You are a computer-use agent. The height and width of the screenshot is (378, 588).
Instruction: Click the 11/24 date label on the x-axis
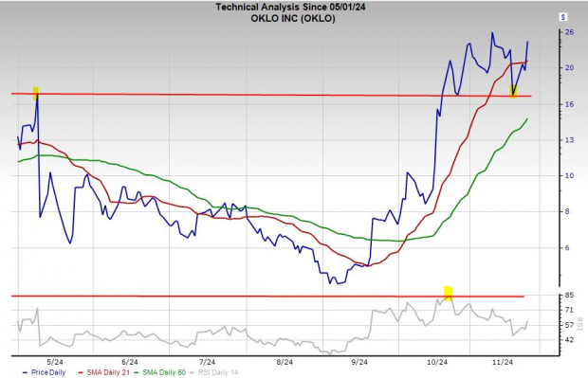(503, 362)
